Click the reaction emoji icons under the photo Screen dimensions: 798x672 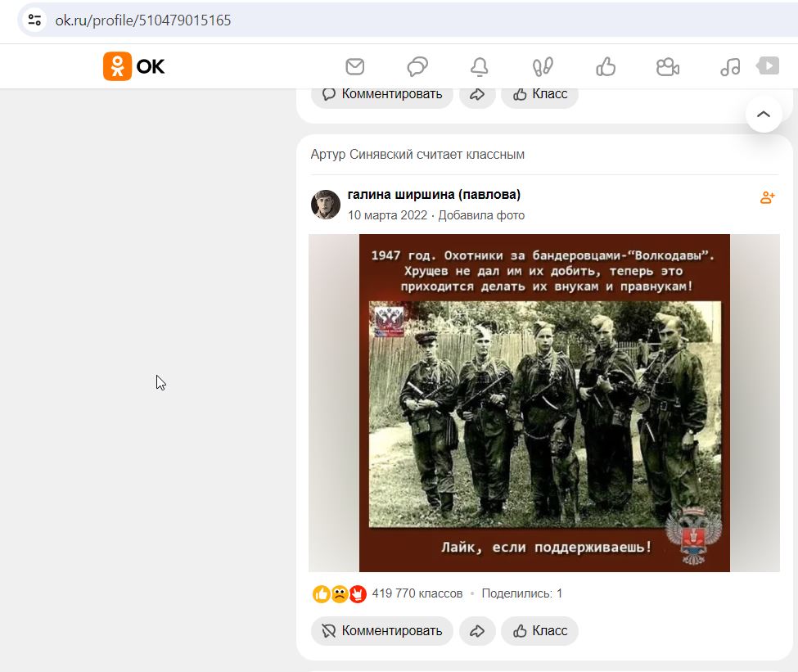coord(340,593)
